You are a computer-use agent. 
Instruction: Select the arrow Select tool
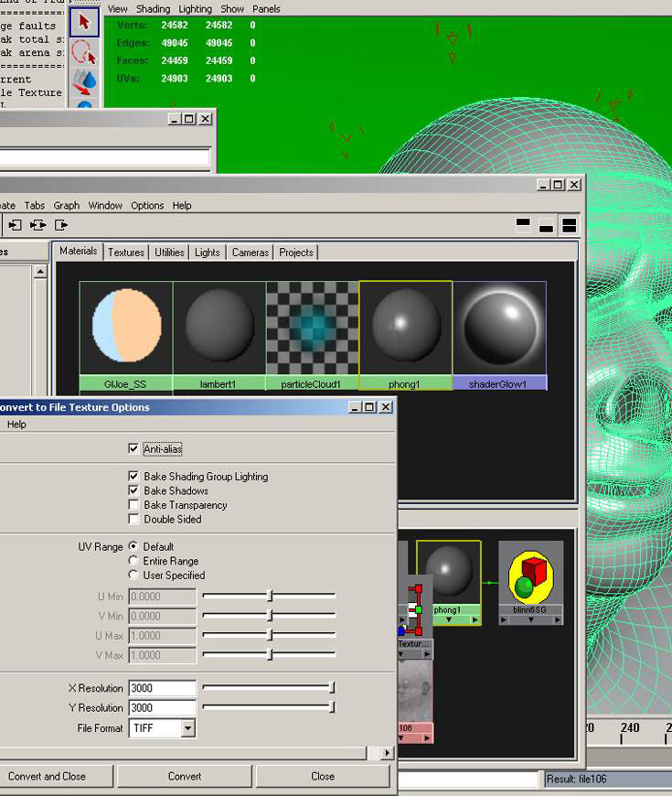click(84, 20)
